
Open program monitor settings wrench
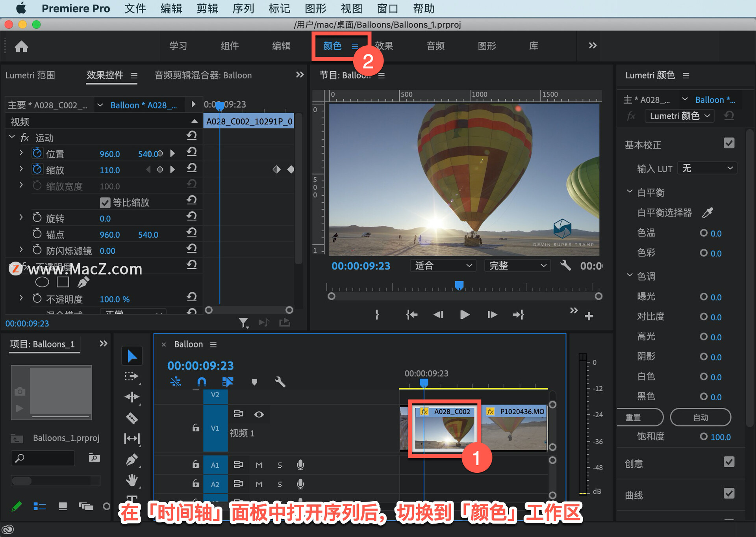[565, 265]
